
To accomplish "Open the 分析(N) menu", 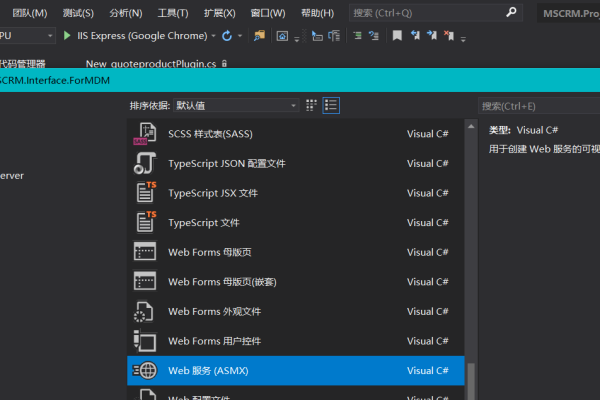I will pos(126,13).
